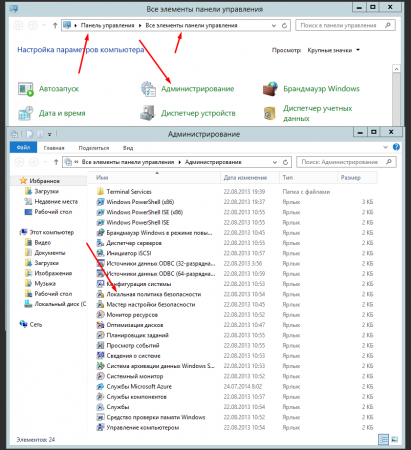Screen dimensions: 411x450
Task: Switch to the Главная ribbon tab
Action: coord(54,148)
